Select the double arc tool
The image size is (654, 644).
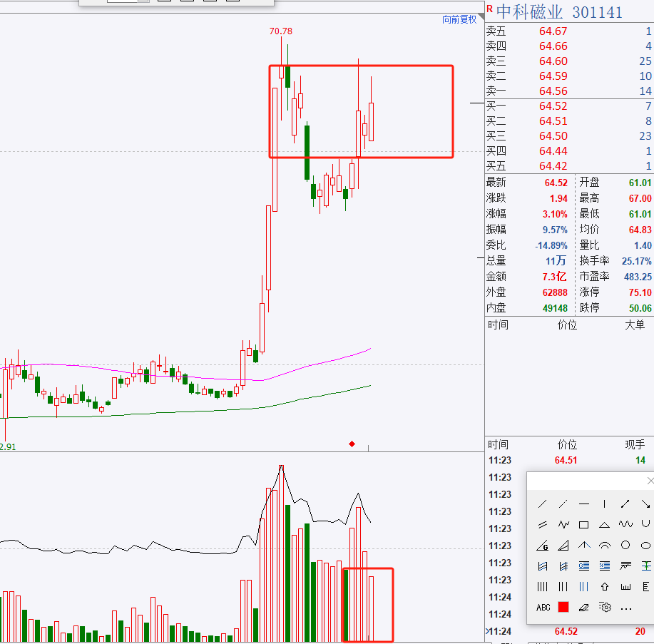point(604,545)
